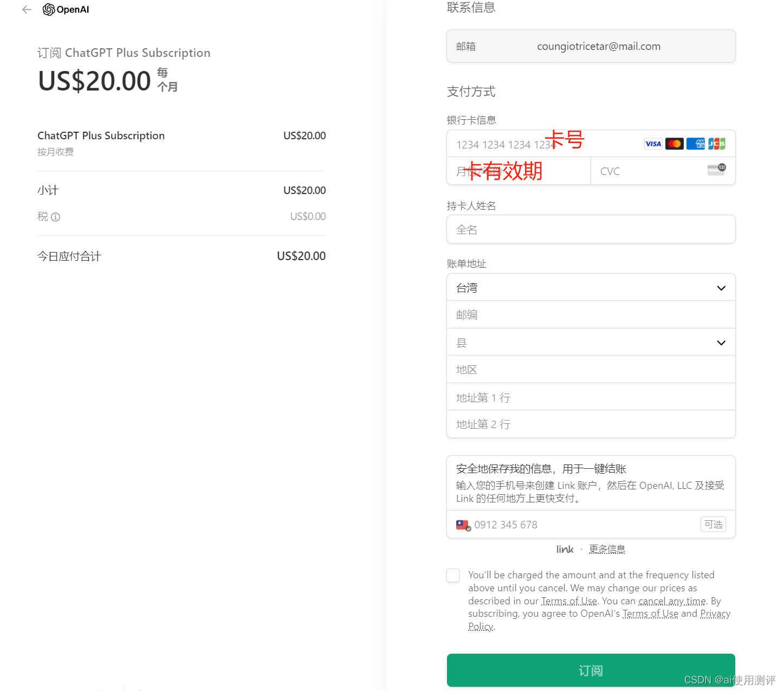Open the Privacy Policy link
Screen dimensions: 784x691
715,613
